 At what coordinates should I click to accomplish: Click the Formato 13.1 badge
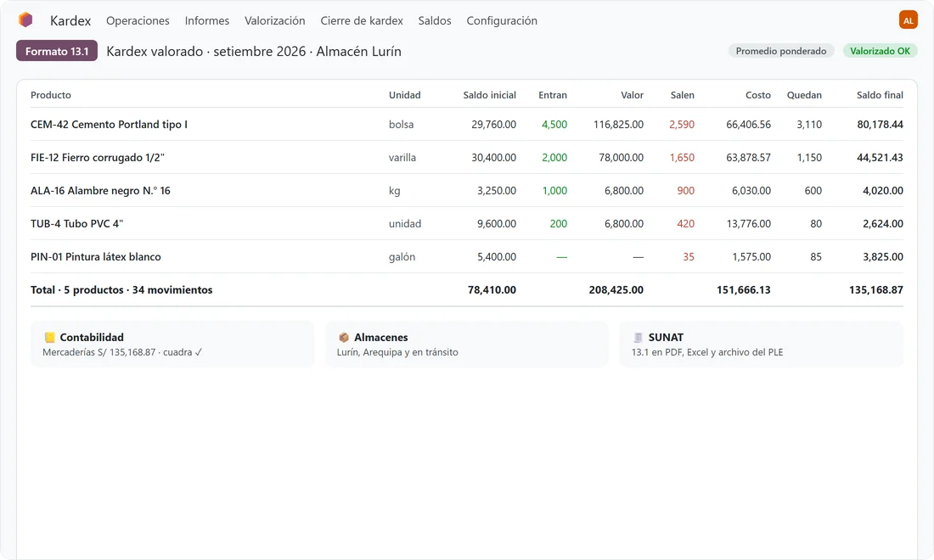(x=57, y=51)
